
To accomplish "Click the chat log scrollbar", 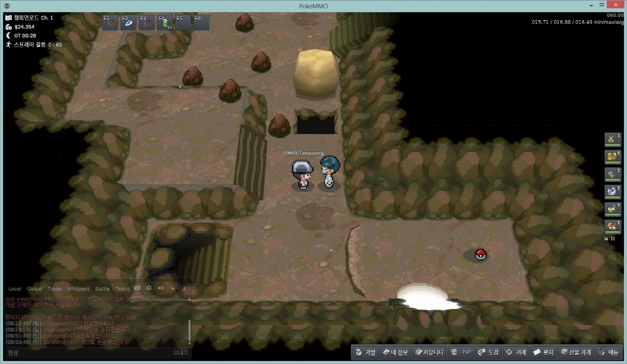I will (x=189, y=332).
